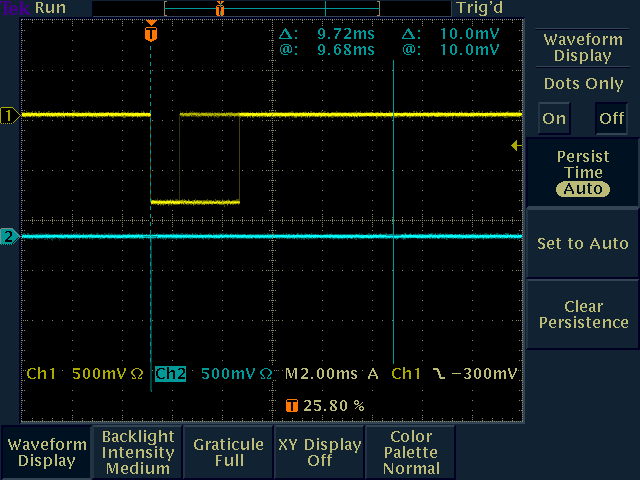
Task: Open the Waveform Display bottom menu
Action: [47, 452]
